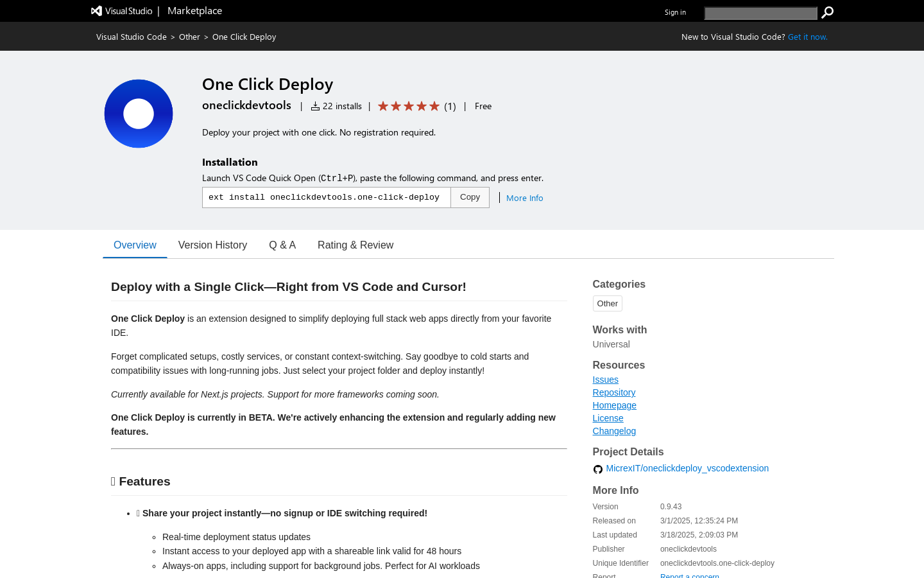Go to Visual Studio Code breadcrumb
Screen dimensions: 924x578
point(132,37)
